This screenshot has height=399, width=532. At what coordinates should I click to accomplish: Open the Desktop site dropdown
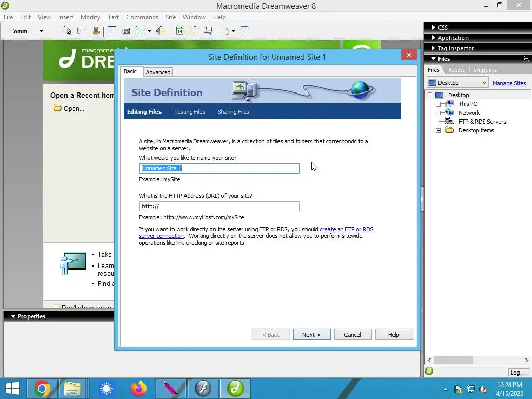457,83
